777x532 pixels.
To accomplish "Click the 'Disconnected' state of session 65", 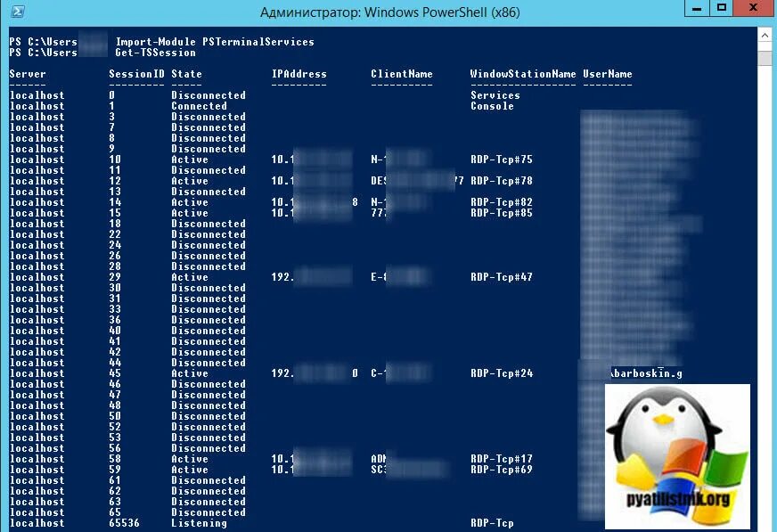I will 209,512.
